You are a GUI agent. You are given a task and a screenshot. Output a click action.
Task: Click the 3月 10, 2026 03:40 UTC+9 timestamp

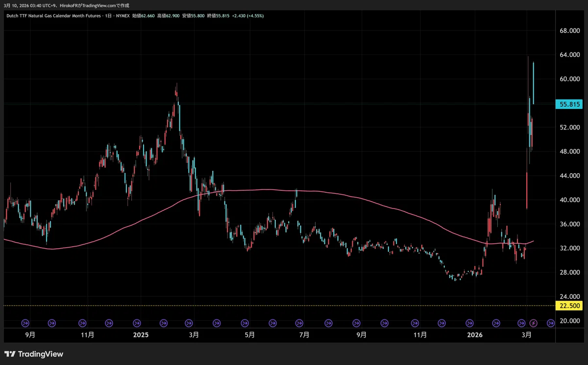(30, 5)
